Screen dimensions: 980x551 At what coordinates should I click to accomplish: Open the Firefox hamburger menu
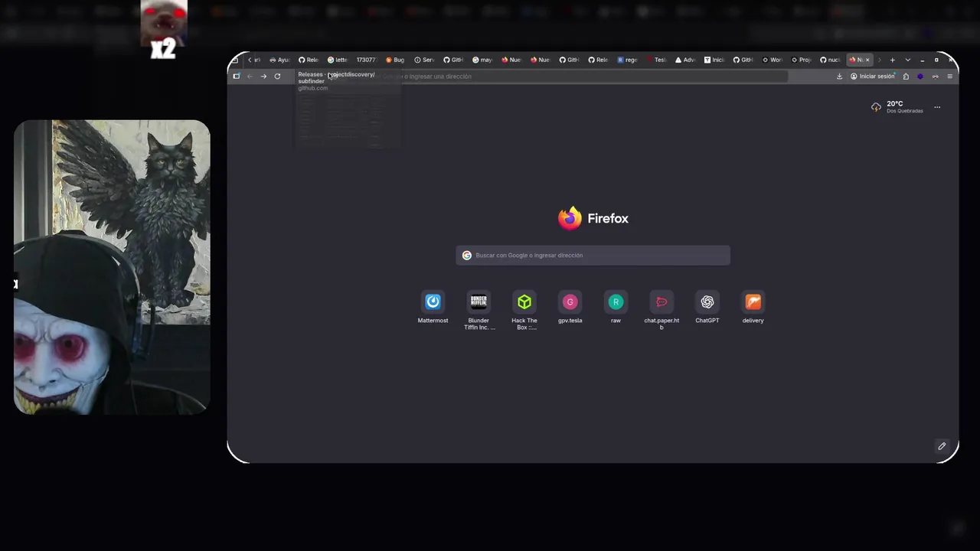click(949, 77)
